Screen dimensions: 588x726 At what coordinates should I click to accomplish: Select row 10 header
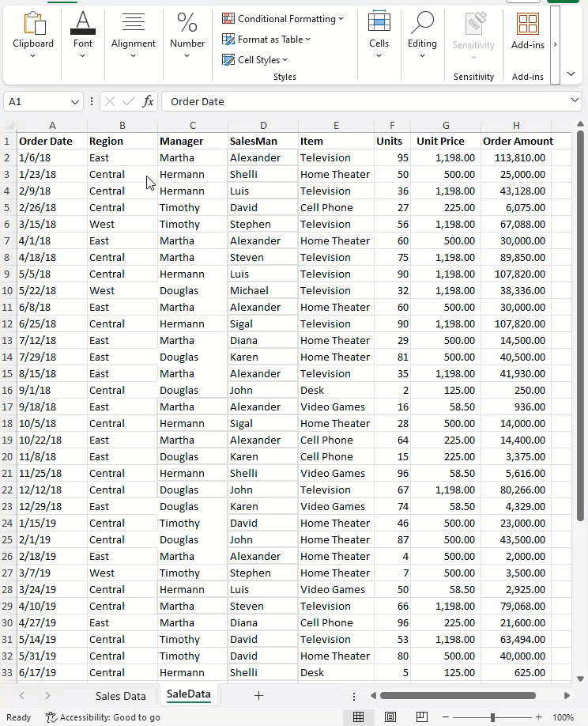8,291
